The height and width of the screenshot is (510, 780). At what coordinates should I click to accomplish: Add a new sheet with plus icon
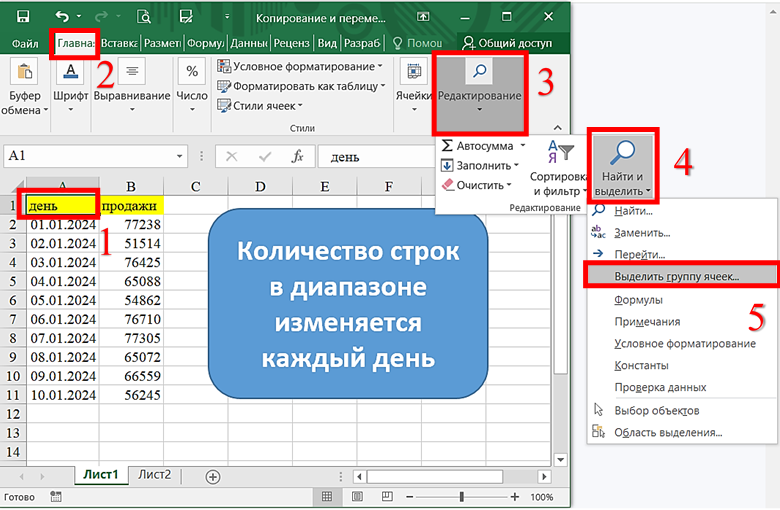pos(213,477)
